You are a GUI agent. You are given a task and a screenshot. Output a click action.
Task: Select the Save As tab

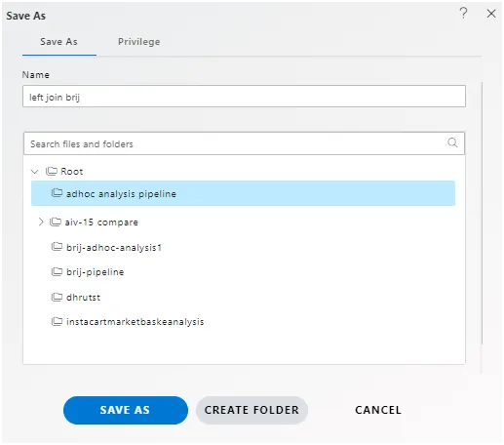point(58,42)
